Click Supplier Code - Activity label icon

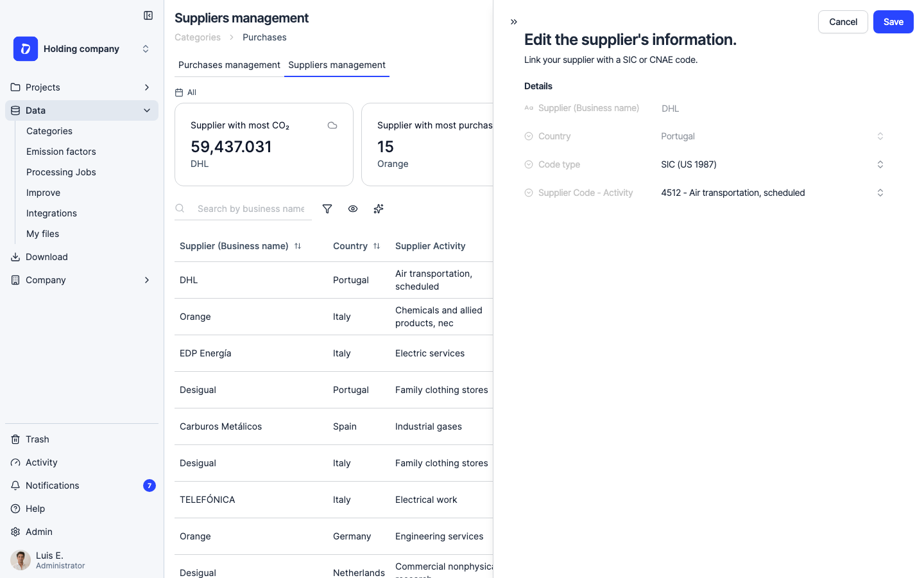click(x=529, y=193)
